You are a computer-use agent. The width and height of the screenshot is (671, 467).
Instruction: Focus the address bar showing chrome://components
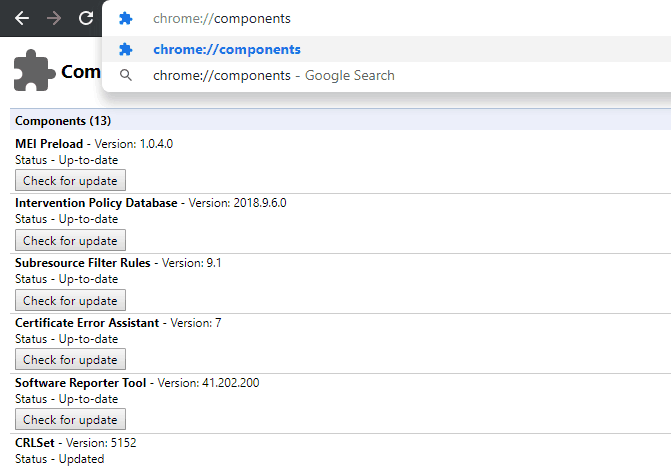tap(386, 18)
